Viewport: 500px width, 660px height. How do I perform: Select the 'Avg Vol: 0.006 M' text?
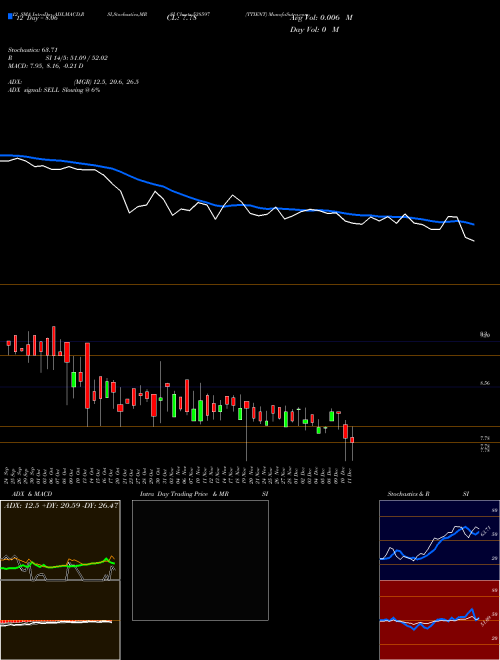tap(321, 18)
